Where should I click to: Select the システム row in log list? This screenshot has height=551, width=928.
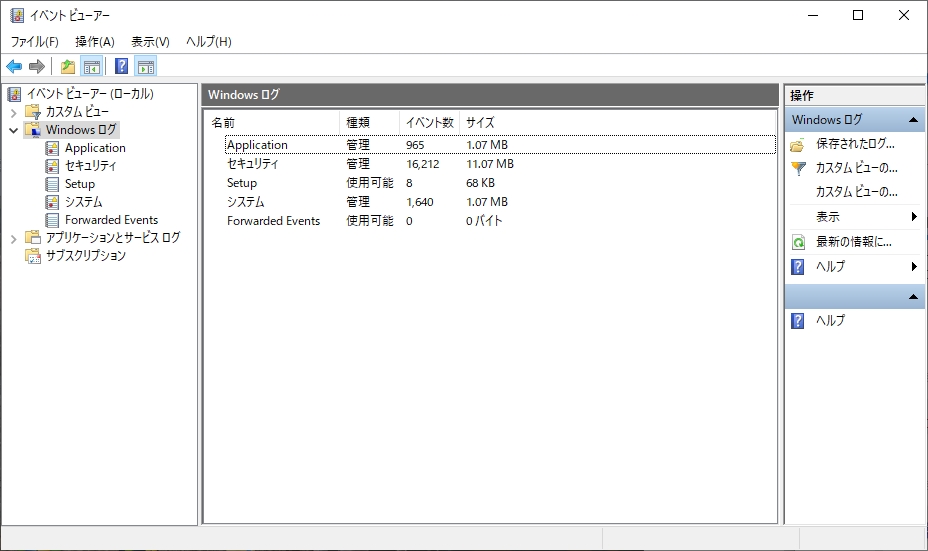(500, 202)
